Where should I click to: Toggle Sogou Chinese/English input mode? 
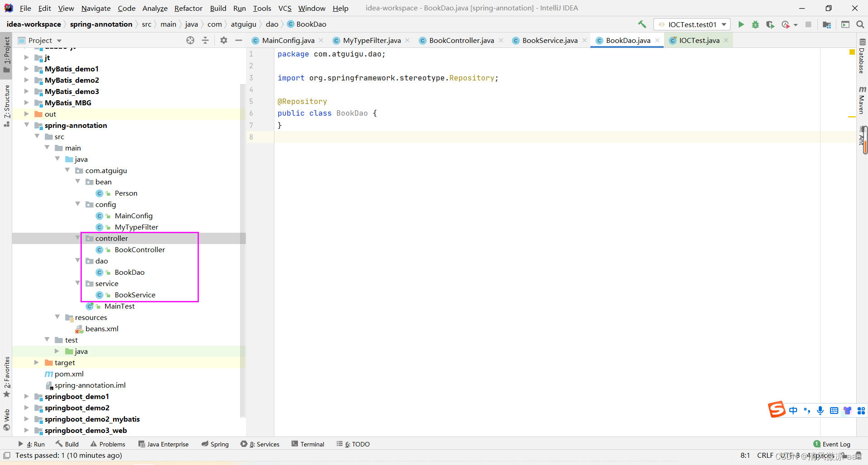point(793,410)
